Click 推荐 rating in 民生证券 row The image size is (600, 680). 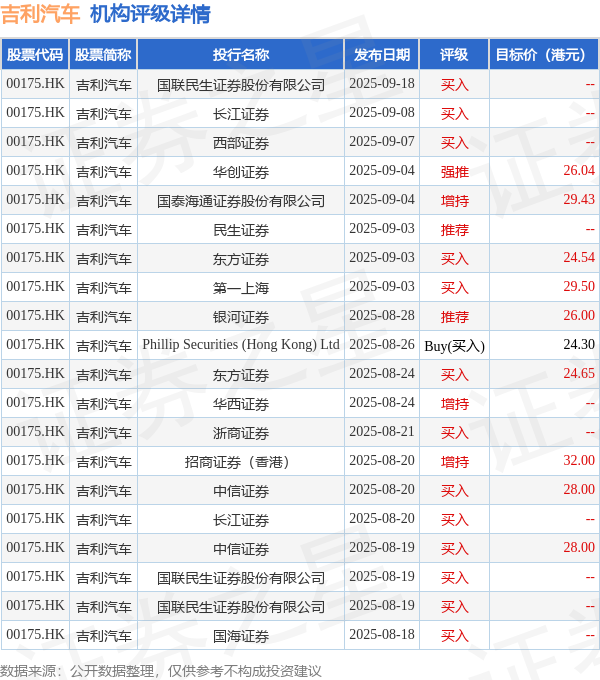pos(454,230)
